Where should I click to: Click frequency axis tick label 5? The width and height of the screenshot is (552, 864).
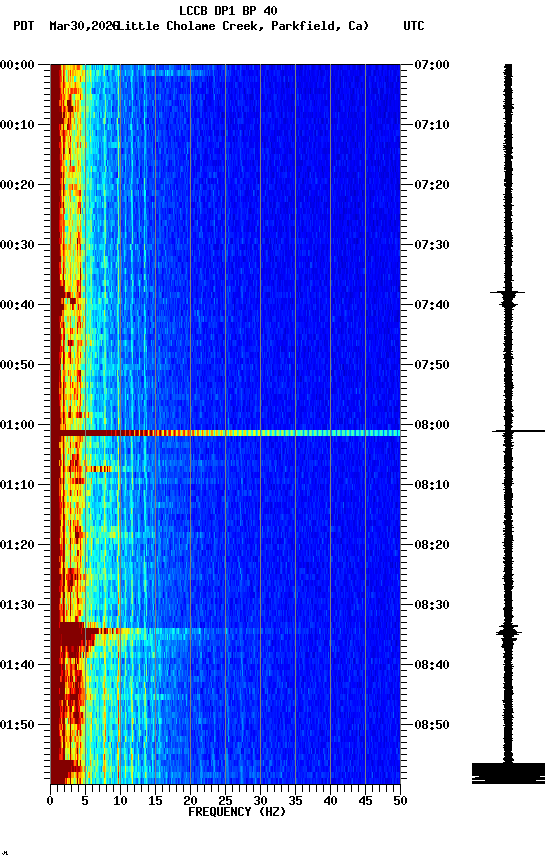[85, 801]
